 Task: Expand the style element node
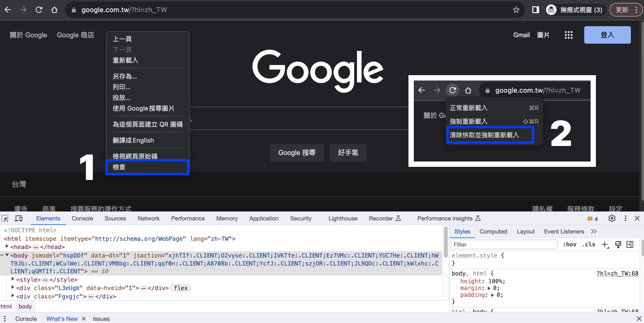click(13, 279)
